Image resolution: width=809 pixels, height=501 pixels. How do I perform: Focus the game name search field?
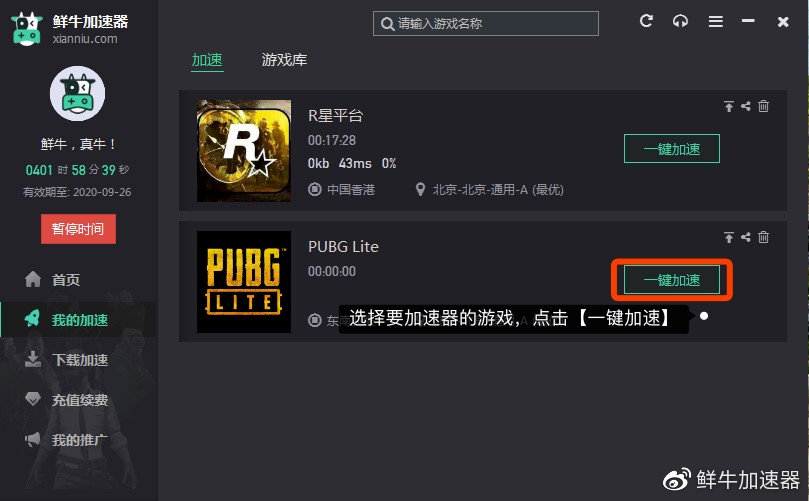coord(486,24)
